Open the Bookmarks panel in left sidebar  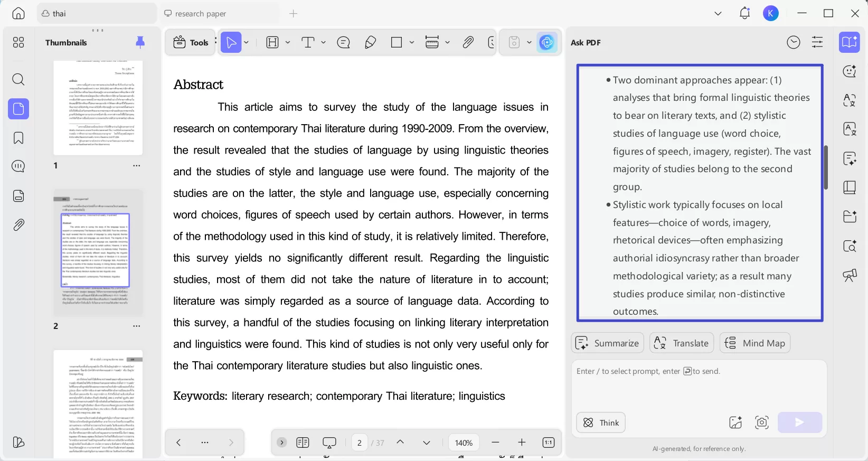[18, 138]
